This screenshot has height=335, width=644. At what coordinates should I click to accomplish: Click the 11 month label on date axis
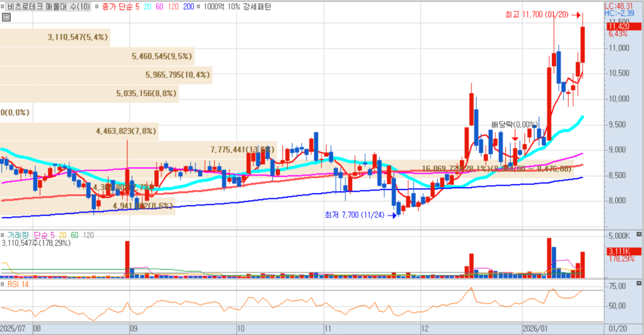[x=328, y=329]
